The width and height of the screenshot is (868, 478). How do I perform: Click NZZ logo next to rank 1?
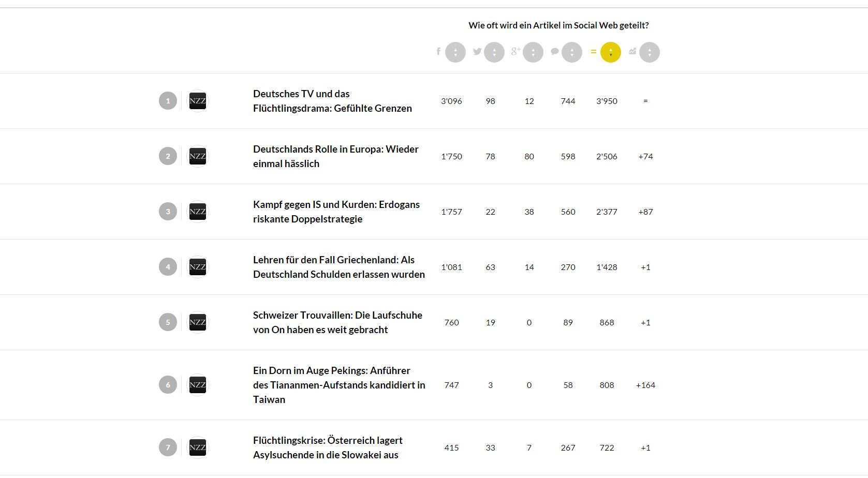[x=198, y=101]
